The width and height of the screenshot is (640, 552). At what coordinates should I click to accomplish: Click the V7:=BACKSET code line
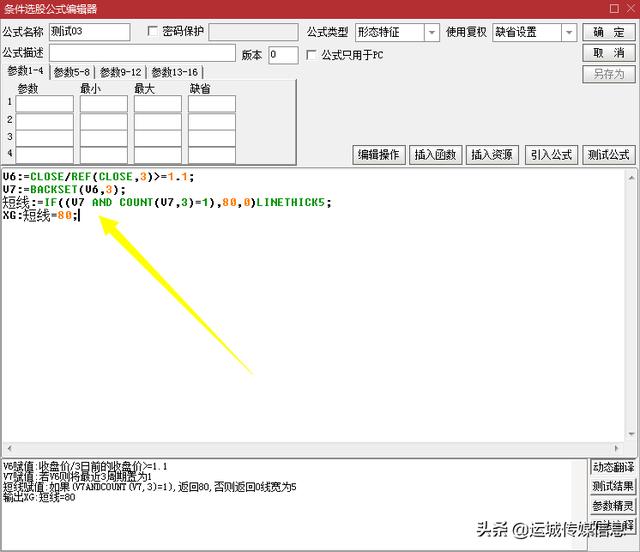[x=64, y=189]
